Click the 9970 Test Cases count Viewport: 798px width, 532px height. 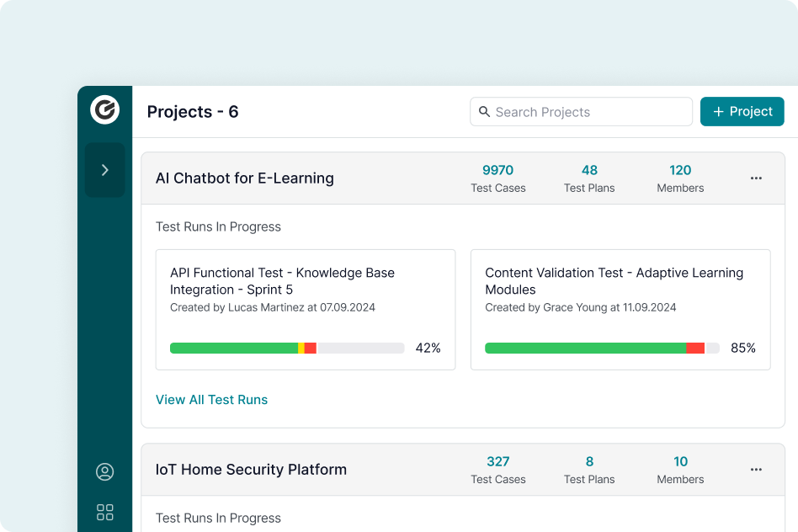point(498,178)
